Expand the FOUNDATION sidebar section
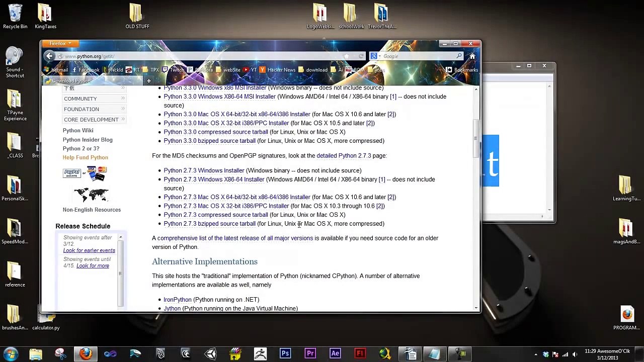The width and height of the screenshot is (644, 362). pyautogui.click(x=94, y=109)
